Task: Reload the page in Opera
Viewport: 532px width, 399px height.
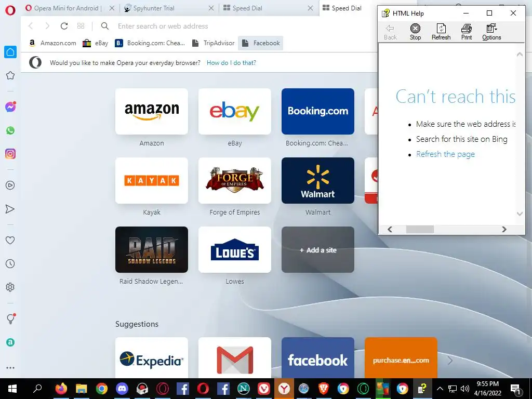Action: tap(64, 26)
